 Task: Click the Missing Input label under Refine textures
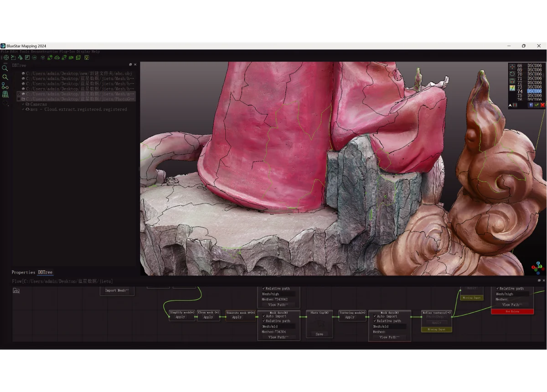(436, 329)
